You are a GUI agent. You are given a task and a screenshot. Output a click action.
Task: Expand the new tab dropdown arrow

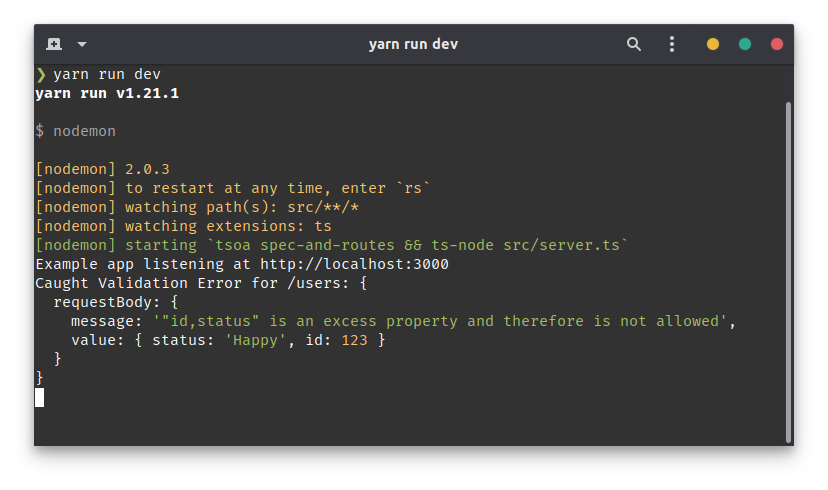click(x=82, y=44)
